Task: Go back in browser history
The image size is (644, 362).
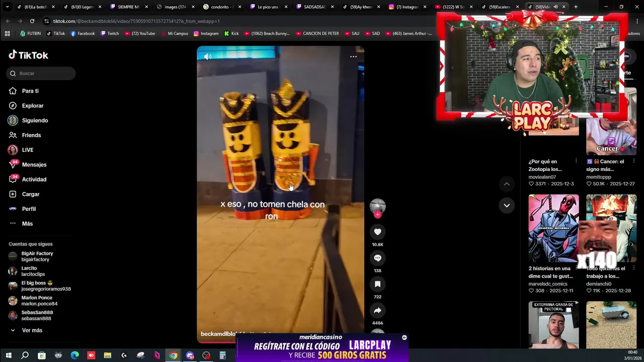Action: (8, 21)
